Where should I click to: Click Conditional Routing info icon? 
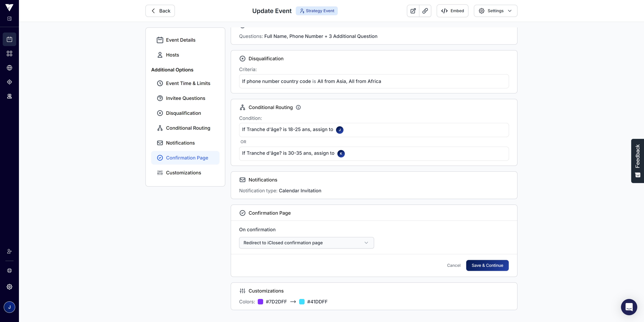tap(298, 107)
